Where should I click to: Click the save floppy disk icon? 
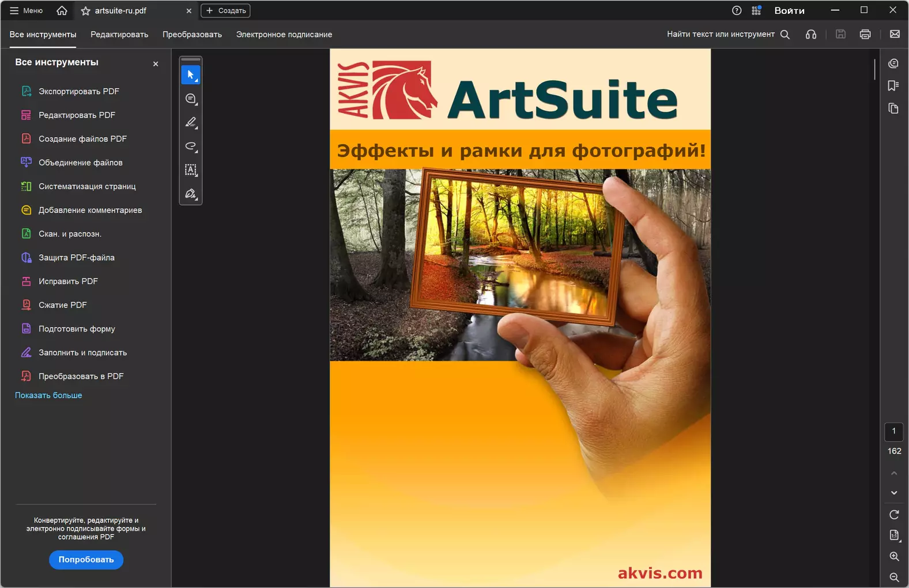[x=841, y=35]
